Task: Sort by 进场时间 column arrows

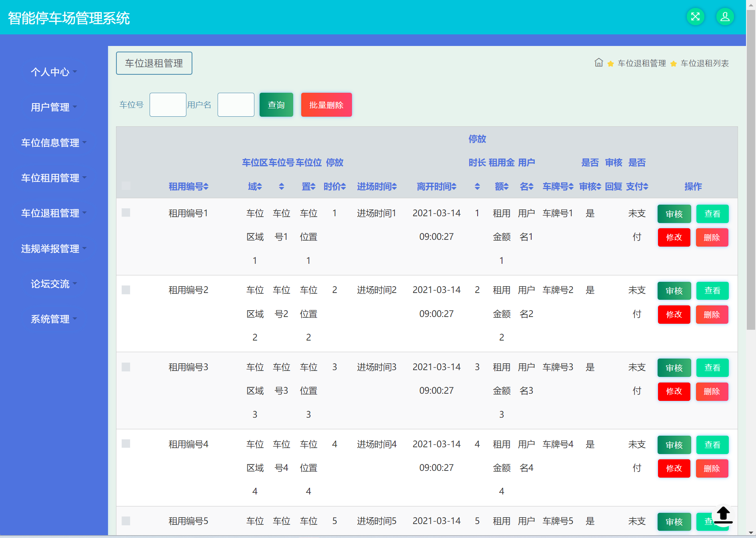Action: pos(394,186)
